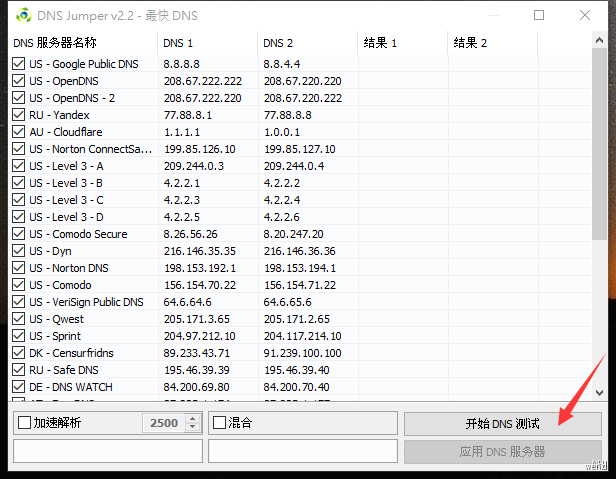Click the 205.171.2.65 address cell

(x=297, y=319)
